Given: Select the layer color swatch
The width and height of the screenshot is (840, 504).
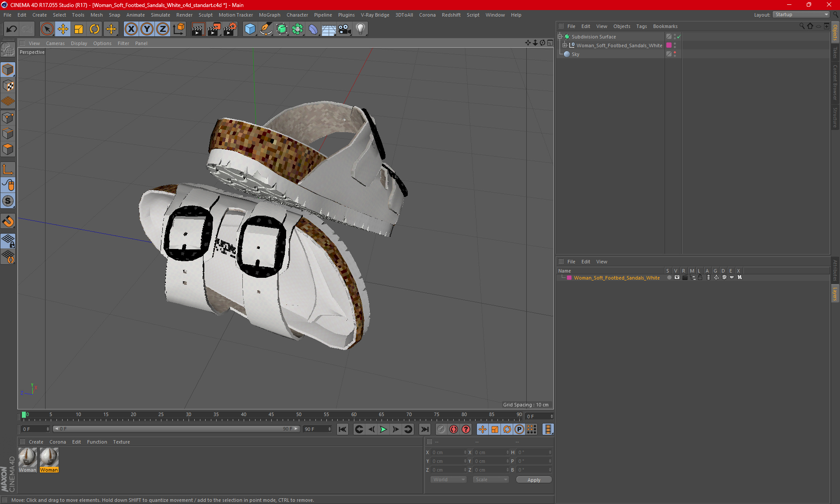Looking at the screenshot, I should (x=569, y=278).
